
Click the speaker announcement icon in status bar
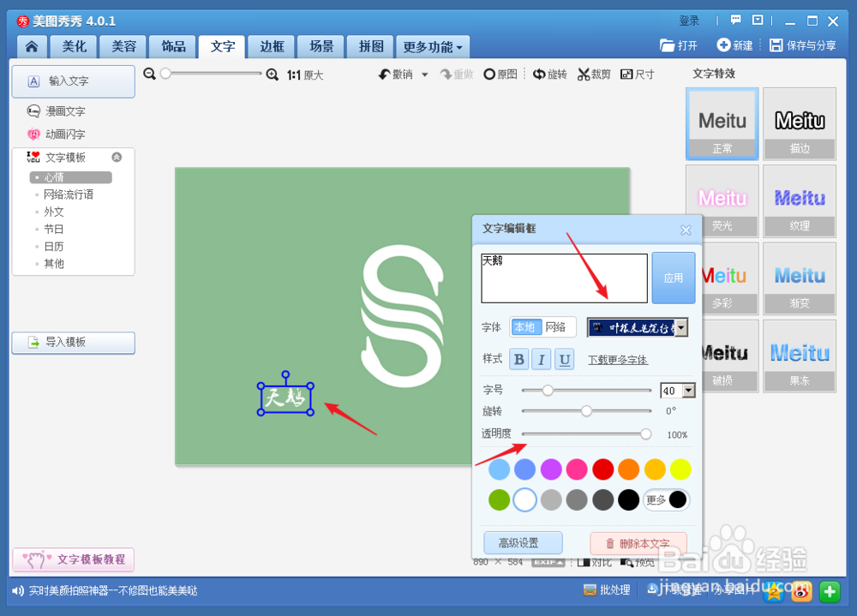coord(18,591)
